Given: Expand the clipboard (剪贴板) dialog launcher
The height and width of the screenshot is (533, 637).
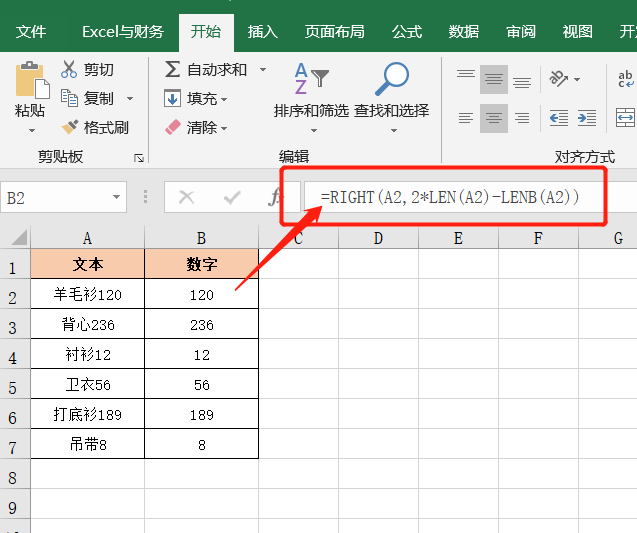Looking at the screenshot, I should pyautogui.click(x=138, y=157).
